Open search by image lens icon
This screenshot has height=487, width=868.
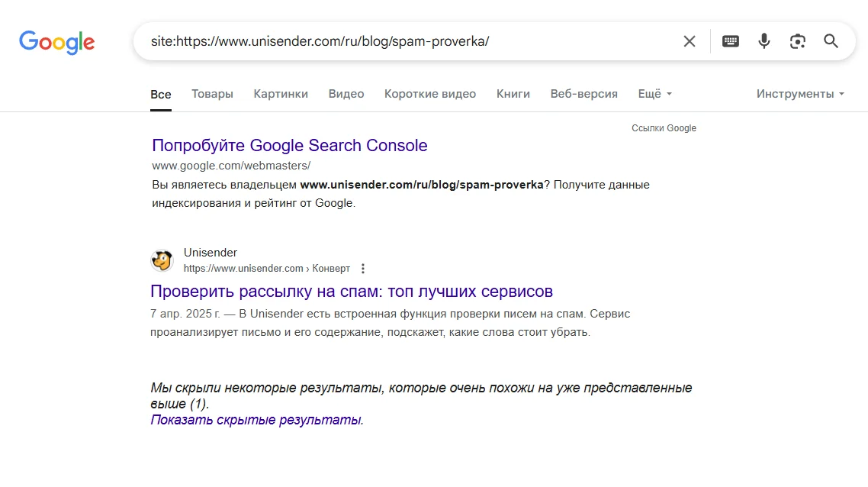[x=798, y=41]
